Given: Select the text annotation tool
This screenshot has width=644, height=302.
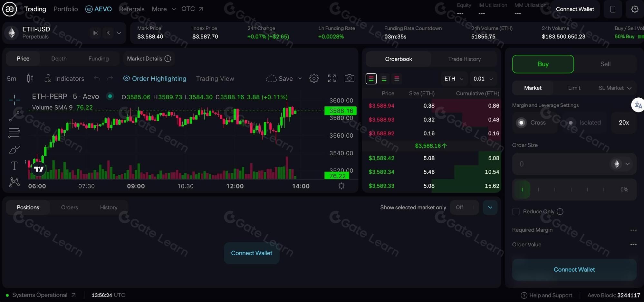Looking at the screenshot, I should tap(14, 166).
